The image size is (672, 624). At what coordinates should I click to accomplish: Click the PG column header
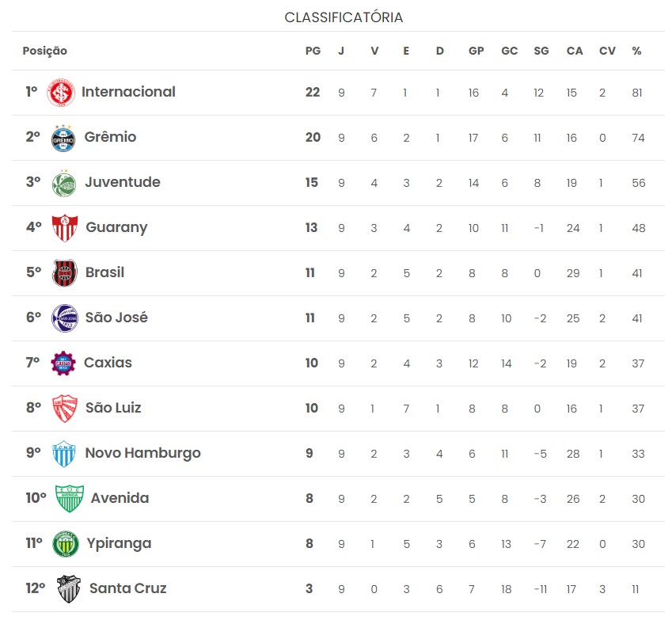click(x=313, y=51)
